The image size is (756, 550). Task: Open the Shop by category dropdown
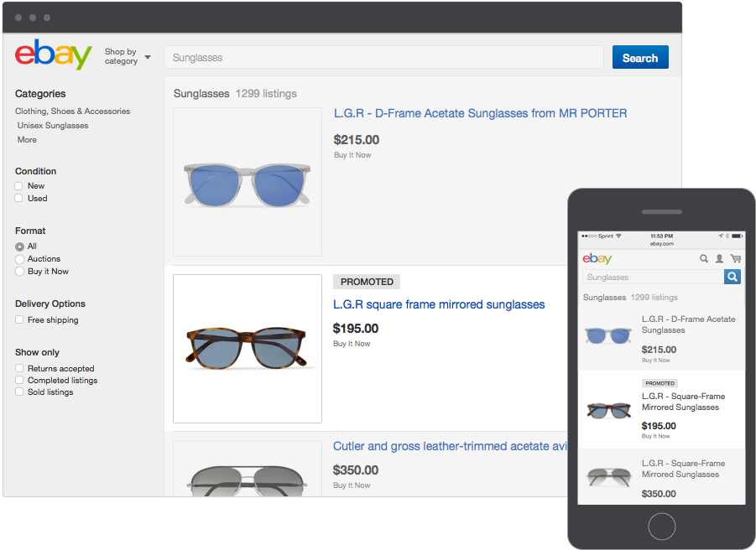tap(126, 55)
